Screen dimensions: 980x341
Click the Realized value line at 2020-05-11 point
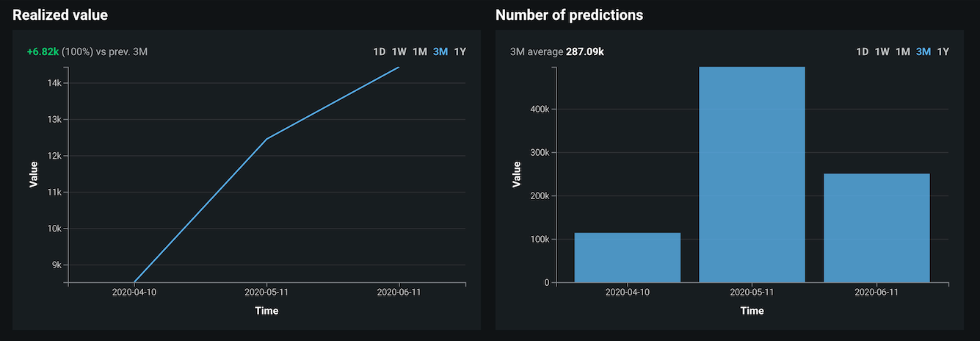(266, 138)
